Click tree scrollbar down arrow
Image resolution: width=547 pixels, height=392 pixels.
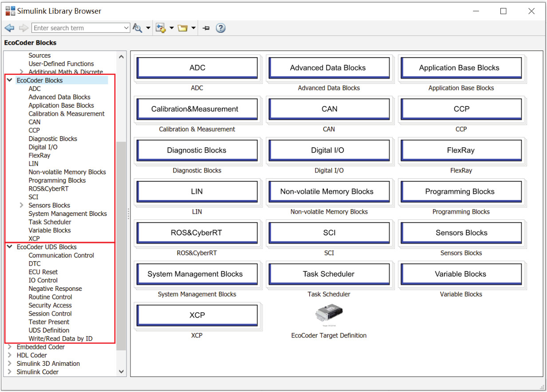tap(122, 372)
